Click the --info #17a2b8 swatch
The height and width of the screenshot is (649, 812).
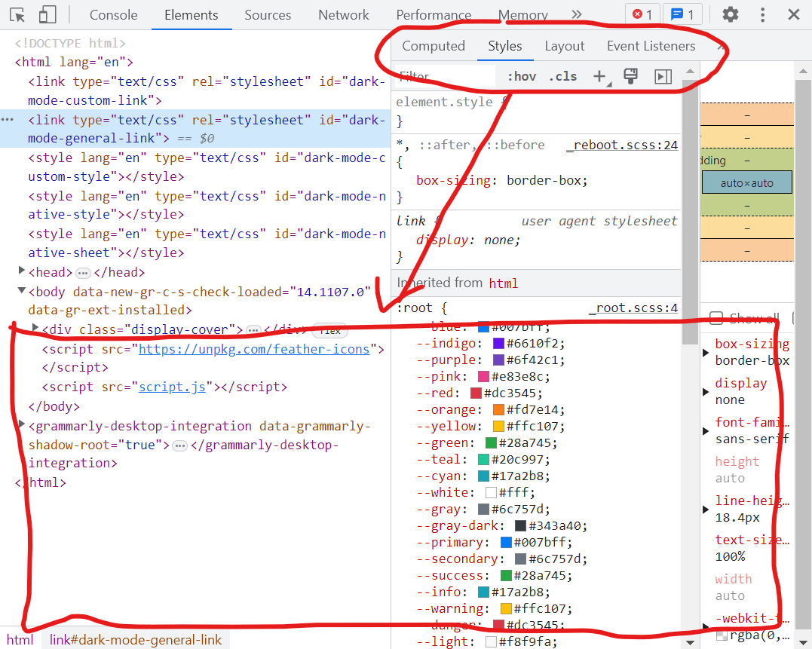(483, 592)
